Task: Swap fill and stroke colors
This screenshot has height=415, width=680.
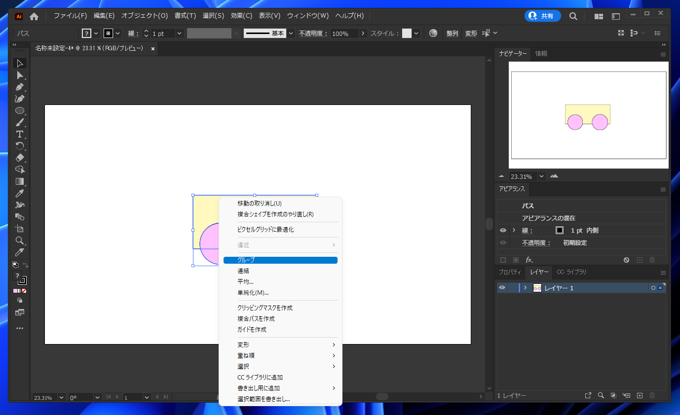Action: coord(25,265)
